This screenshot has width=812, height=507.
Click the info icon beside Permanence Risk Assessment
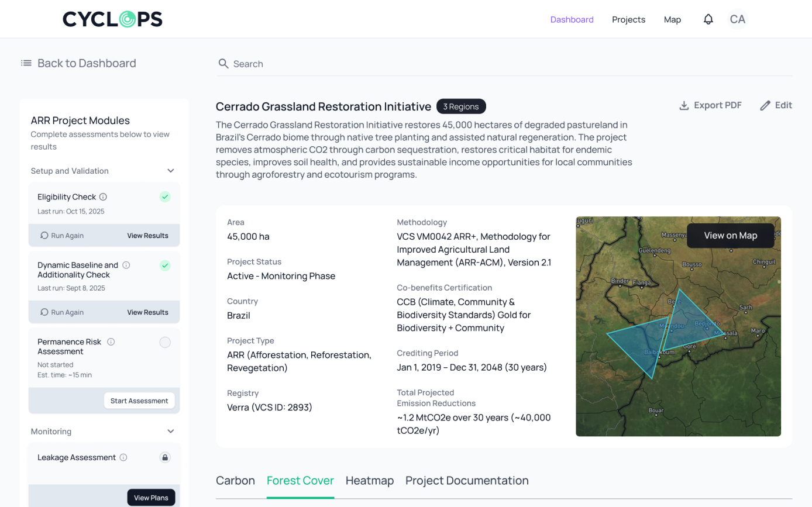click(x=111, y=342)
